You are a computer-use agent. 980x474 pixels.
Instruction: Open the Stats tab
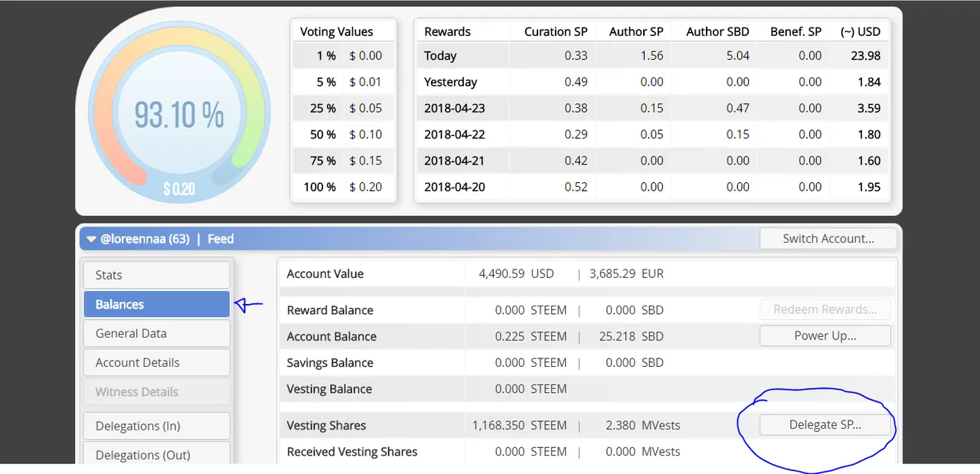[156, 275]
